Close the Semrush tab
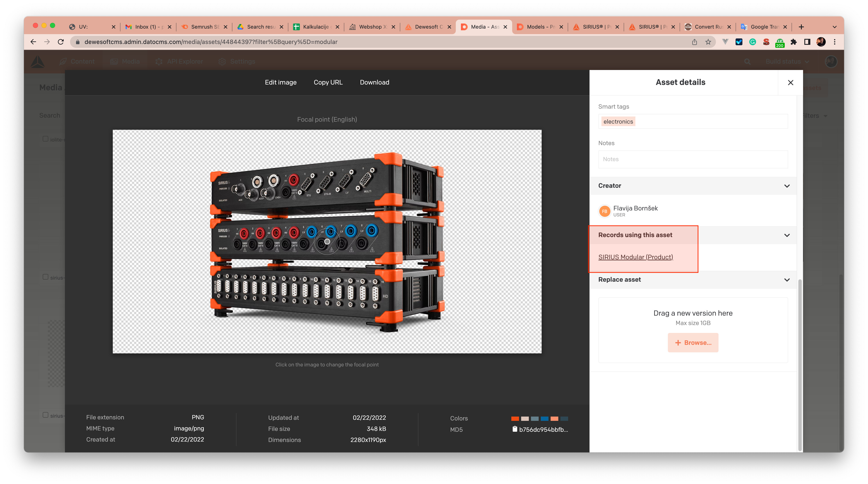 pyautogui.click(x=225, y=27)
